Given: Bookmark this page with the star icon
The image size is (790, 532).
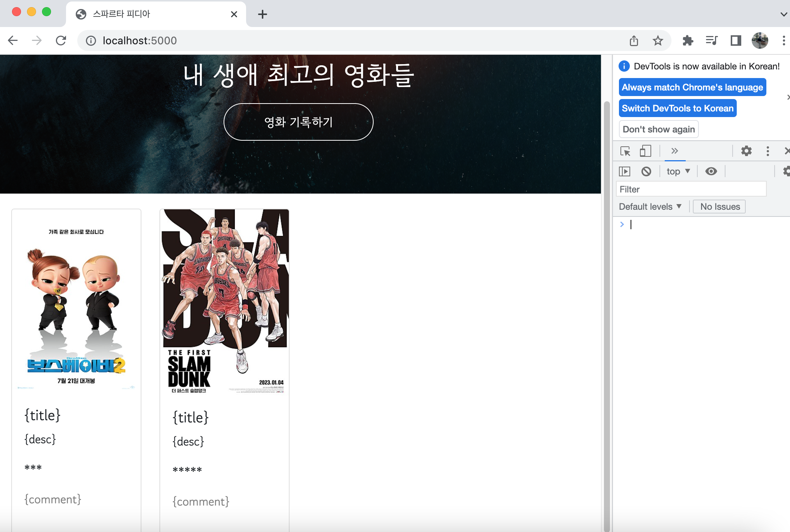Looking at the screenshot, I should (x=658, y=41).
